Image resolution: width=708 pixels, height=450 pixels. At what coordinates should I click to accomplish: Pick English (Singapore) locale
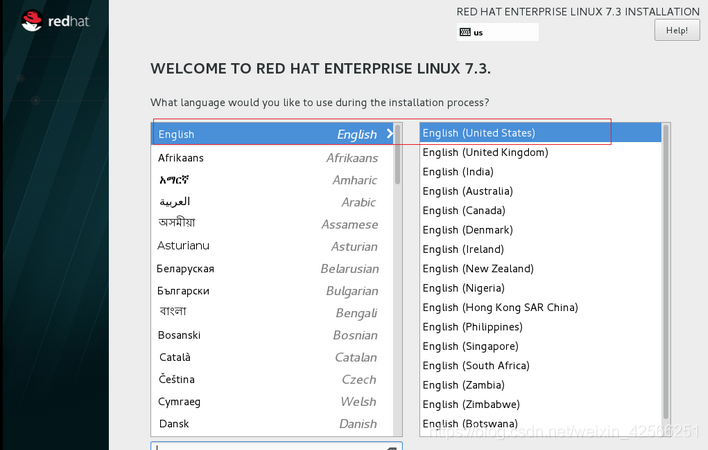[541, 346]
